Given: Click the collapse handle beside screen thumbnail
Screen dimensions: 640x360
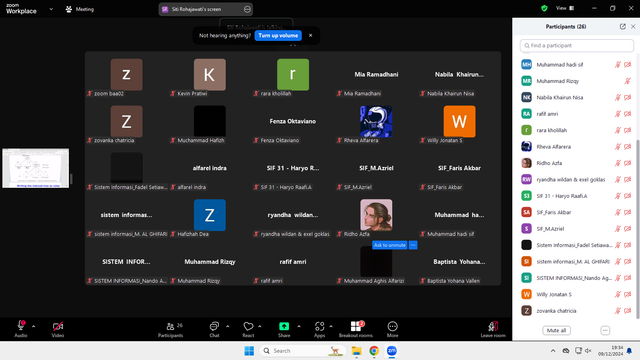Looking at the screenshot, I should [71, 179].
